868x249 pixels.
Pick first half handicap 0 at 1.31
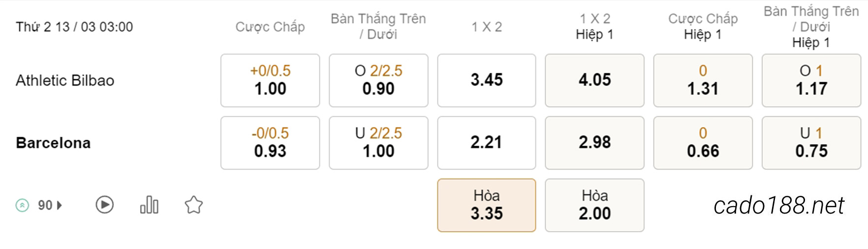(x=703, y=80)
